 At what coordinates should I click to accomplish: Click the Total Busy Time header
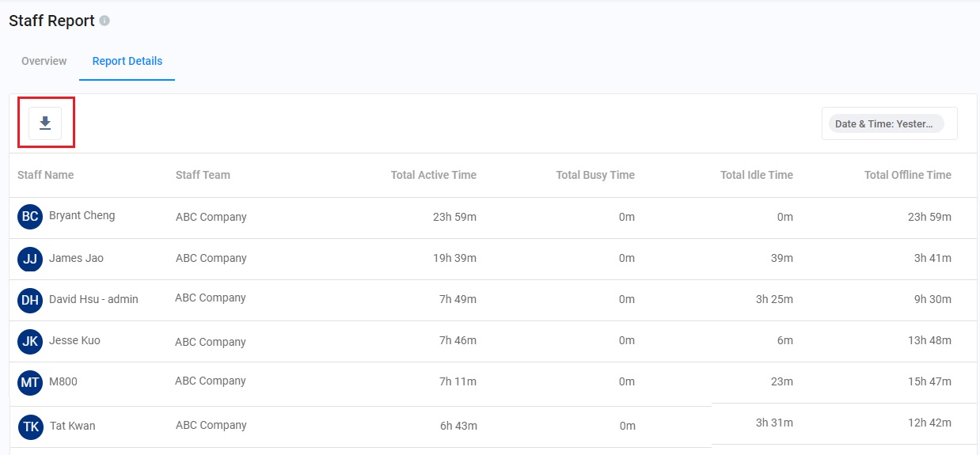[595, 175]
